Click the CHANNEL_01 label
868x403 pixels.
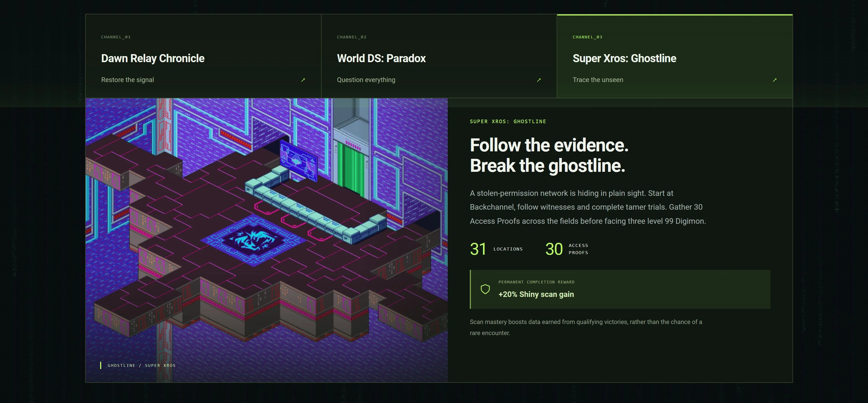(x=116, y=37)
